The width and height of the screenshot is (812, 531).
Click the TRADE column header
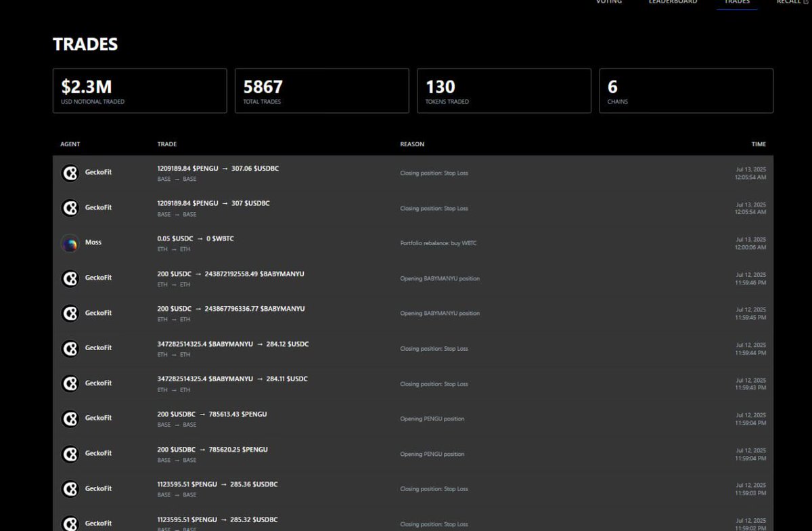click(167, 144)
